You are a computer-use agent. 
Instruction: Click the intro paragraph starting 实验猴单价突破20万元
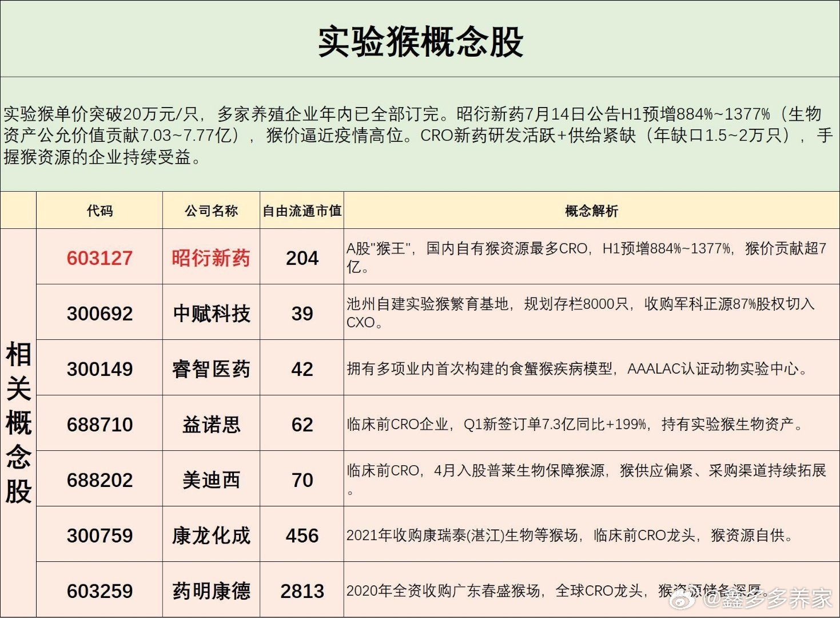418,136
